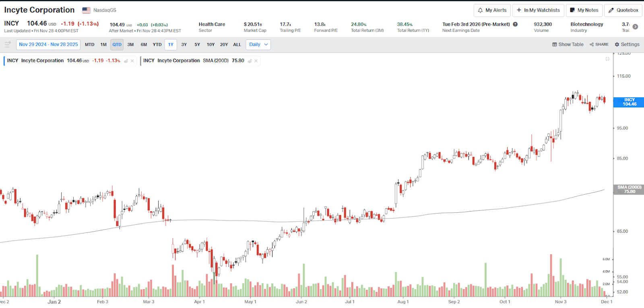This screenshot has width=644, height=308.
Task: Click the 17.7x Trailing P/E value
Action: point(285,25)
